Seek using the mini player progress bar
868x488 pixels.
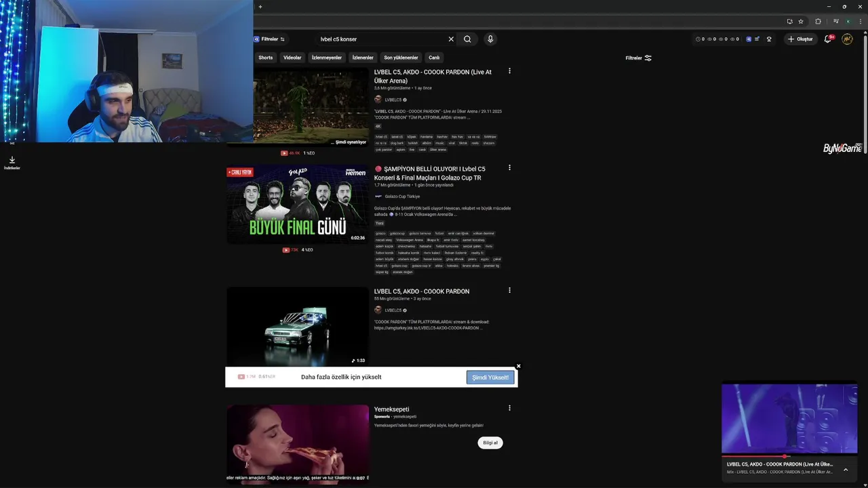tap(789, 456)
